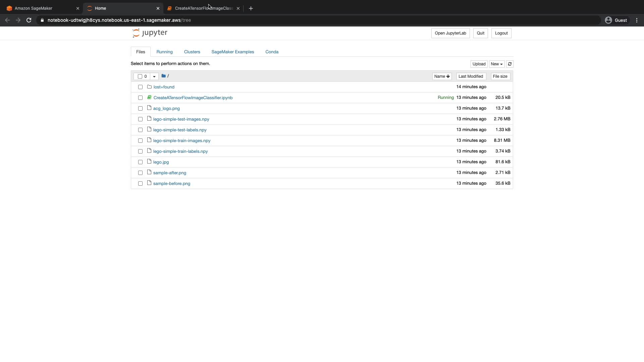Image resolution: width=644 pixels, height=362 pixels.
Task: Click the lost+found folder icon
Action: [x=150, y=87]
